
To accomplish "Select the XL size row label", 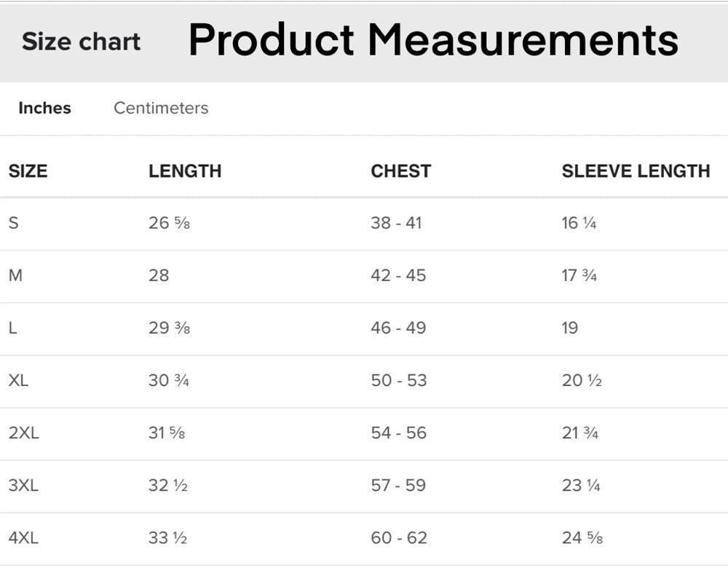I will [19, 380].
